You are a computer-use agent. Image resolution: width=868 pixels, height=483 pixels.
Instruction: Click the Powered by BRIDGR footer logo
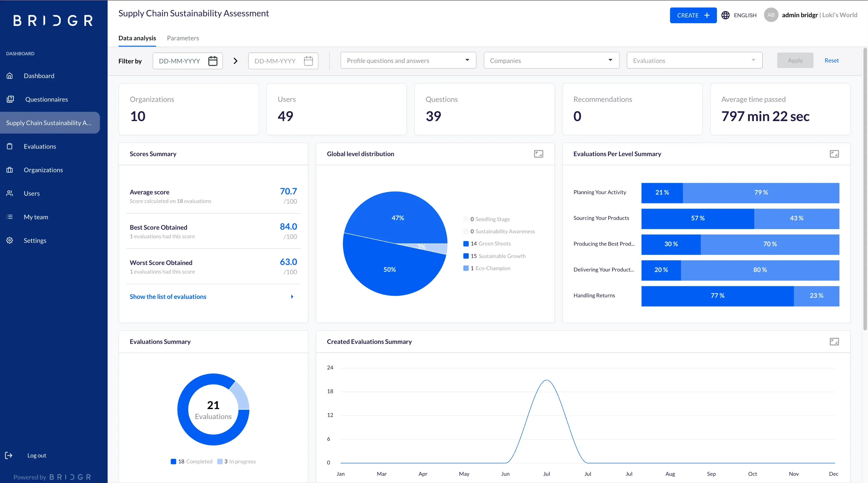pyautogui.click(x=70, y=477)
